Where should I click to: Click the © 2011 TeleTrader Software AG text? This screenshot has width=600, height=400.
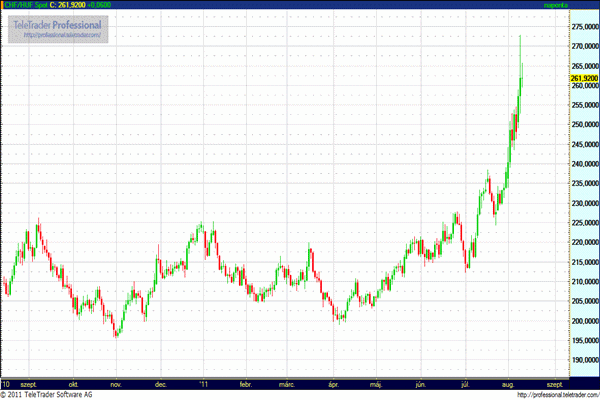[47, 394]
